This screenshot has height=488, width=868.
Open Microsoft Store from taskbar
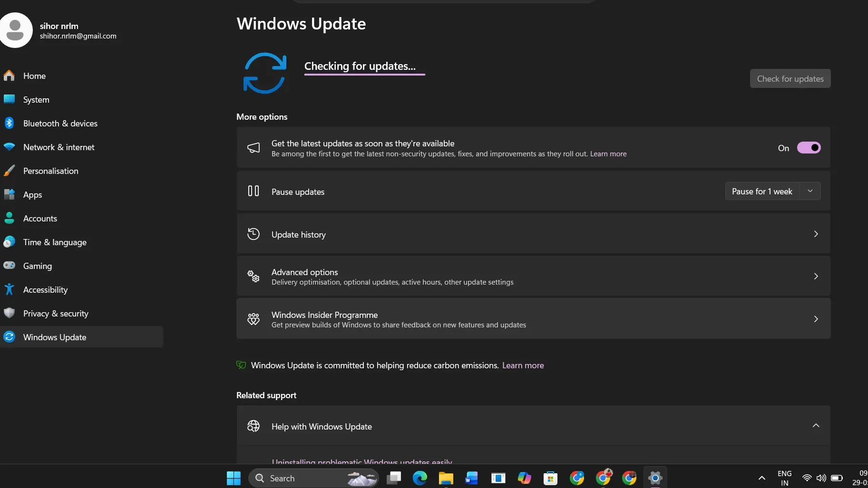[x=550, y=478]
